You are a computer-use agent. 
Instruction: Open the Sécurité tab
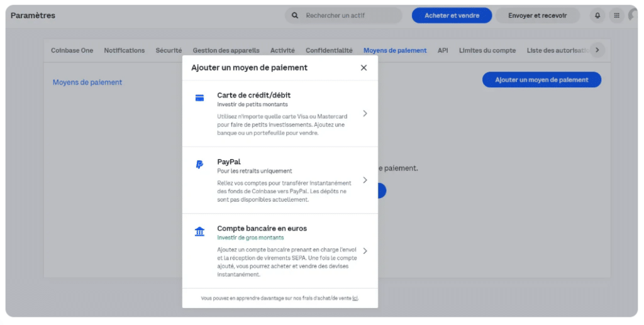(x=169, y=50)
